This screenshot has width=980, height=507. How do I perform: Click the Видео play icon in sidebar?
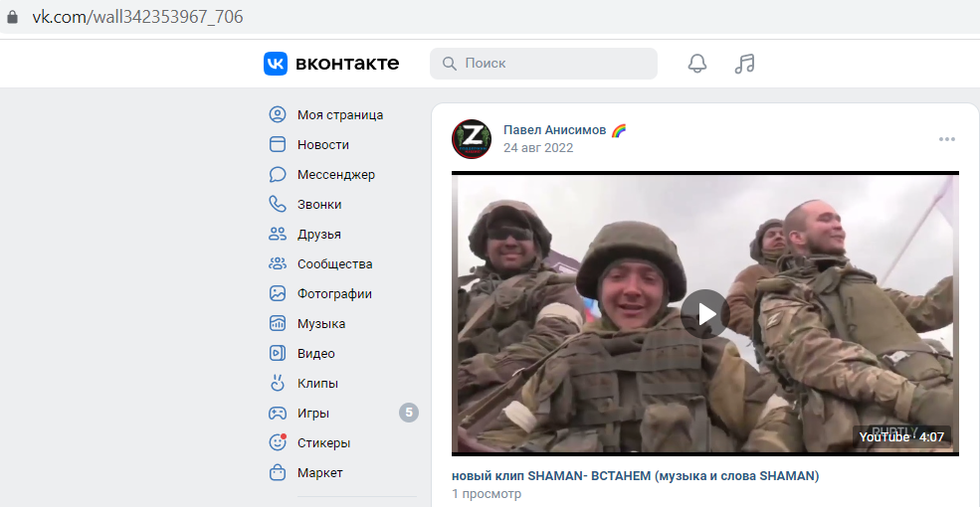tap(277, 353)
